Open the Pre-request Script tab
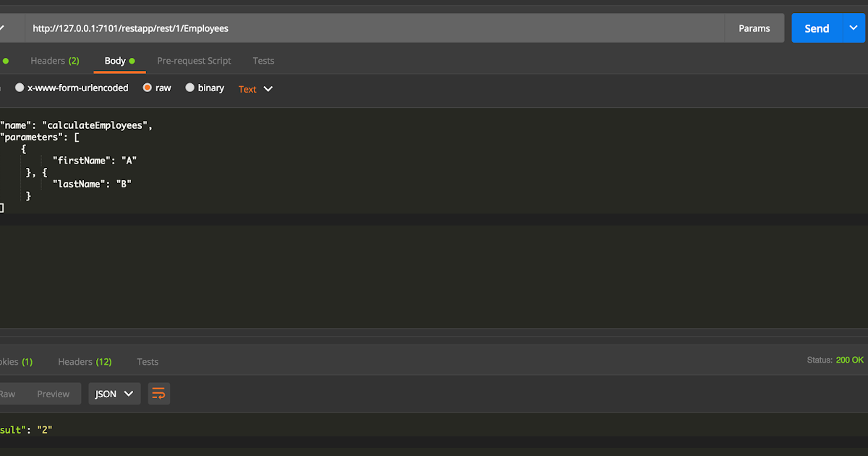This screenshot has width=868, height=456. [x=194, y=60]
